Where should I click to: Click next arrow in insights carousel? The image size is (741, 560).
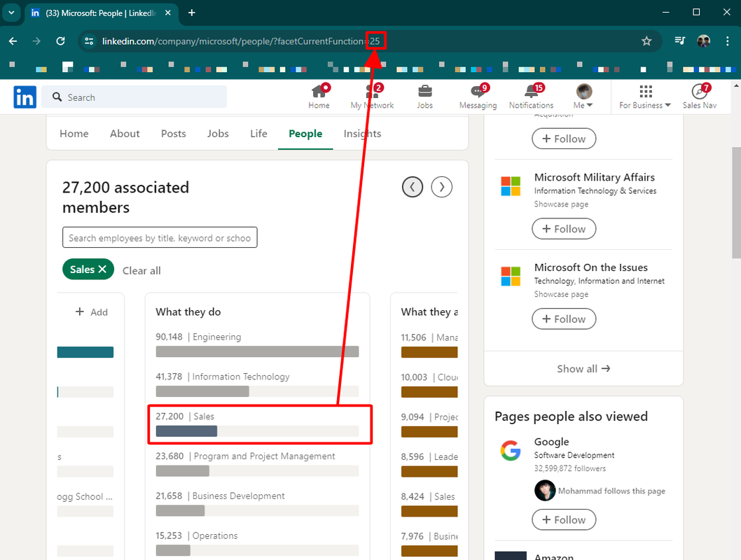(441, 187)
